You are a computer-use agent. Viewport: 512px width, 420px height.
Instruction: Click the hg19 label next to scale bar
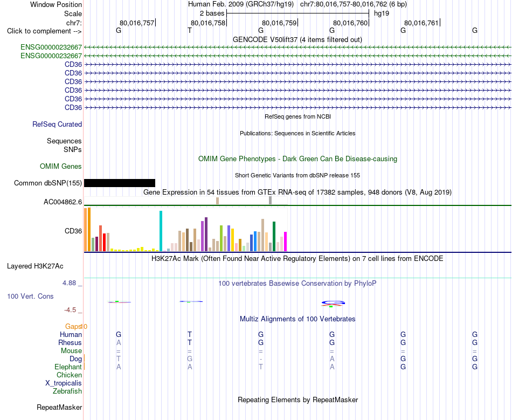(382, 13)
